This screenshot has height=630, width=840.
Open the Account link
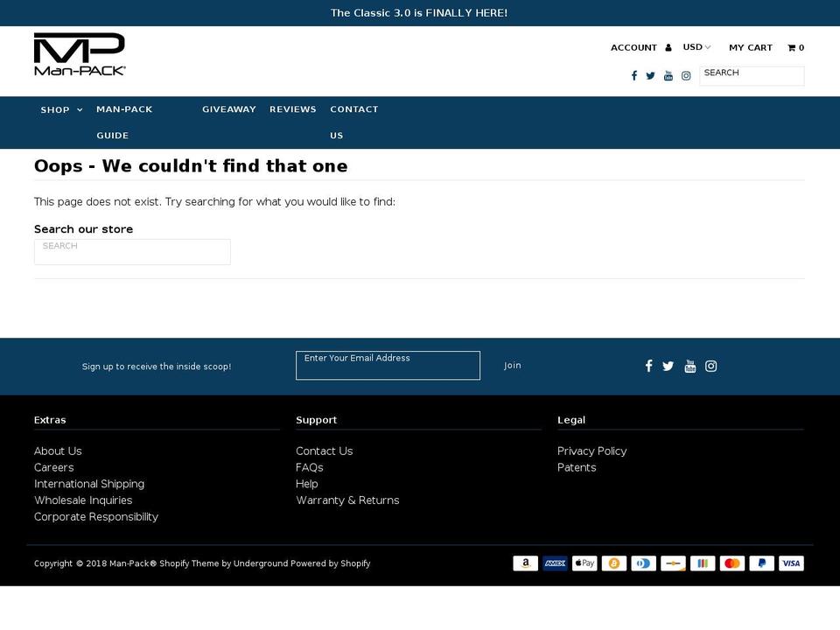(x=633, y=47)
